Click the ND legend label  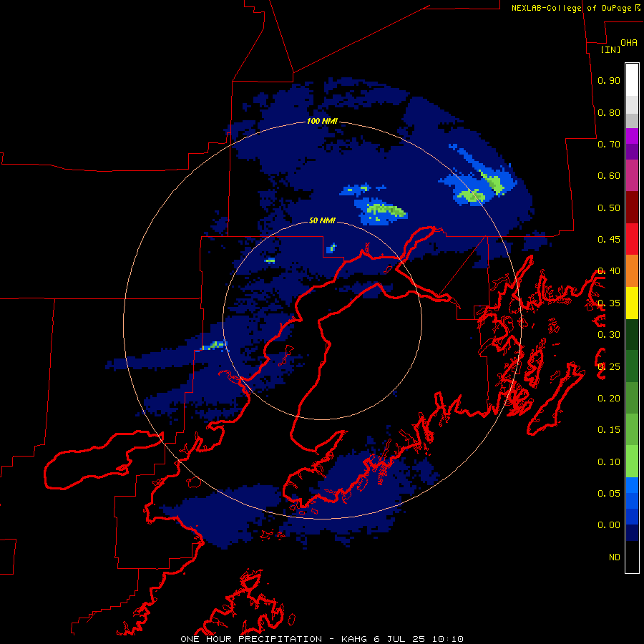pos(615,557)
